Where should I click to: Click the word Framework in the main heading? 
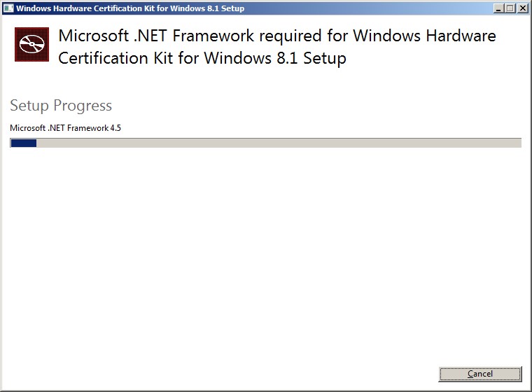click(213, 36)
